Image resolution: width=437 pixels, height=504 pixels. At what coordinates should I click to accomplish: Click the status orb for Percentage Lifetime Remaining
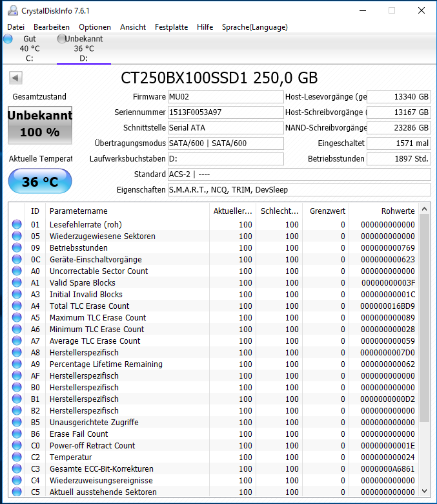coord(17,364)
